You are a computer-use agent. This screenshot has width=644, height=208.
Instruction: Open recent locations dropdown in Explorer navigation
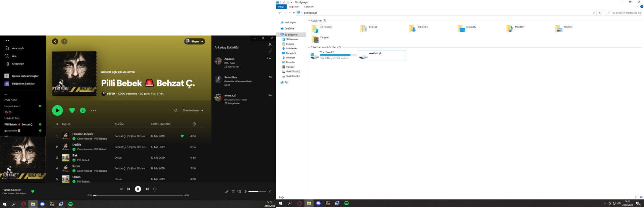[x=290, y=13]
